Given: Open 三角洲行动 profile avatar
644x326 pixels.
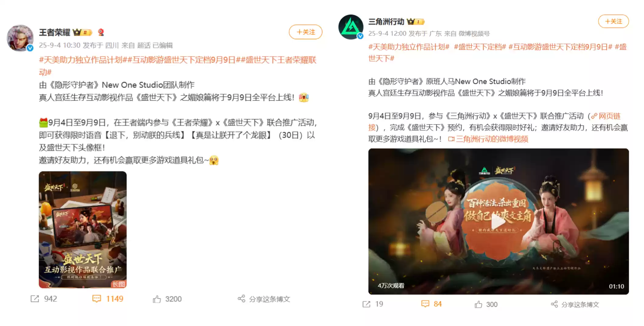Looking at the screenshot, I should point(351,27).
